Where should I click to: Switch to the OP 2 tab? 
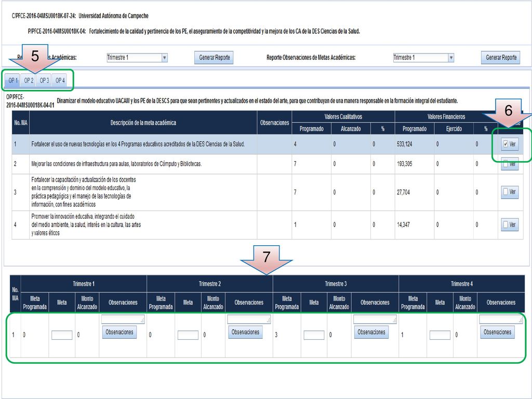(29, 81)
